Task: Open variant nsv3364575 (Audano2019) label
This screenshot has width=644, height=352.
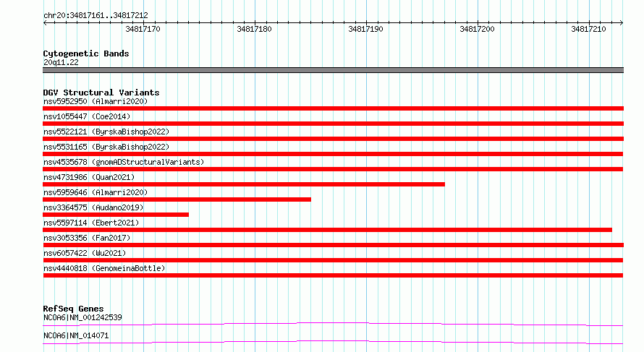Action: [93, 207]
